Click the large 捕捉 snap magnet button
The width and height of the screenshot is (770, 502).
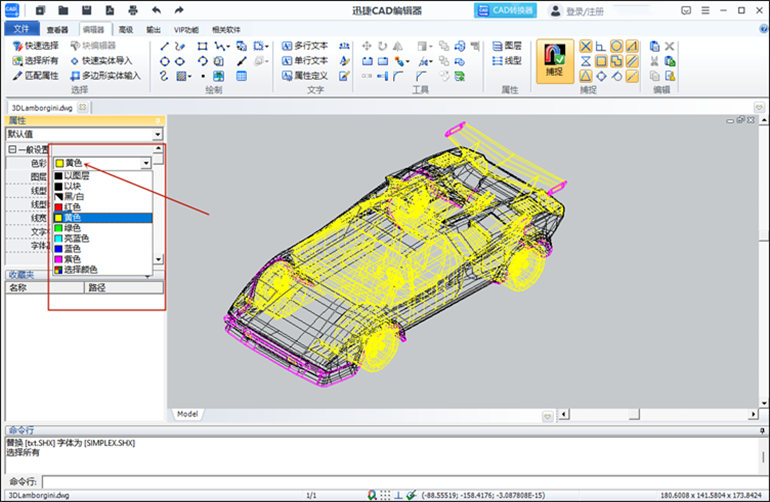pyautogui.click(x=554, y=61)
